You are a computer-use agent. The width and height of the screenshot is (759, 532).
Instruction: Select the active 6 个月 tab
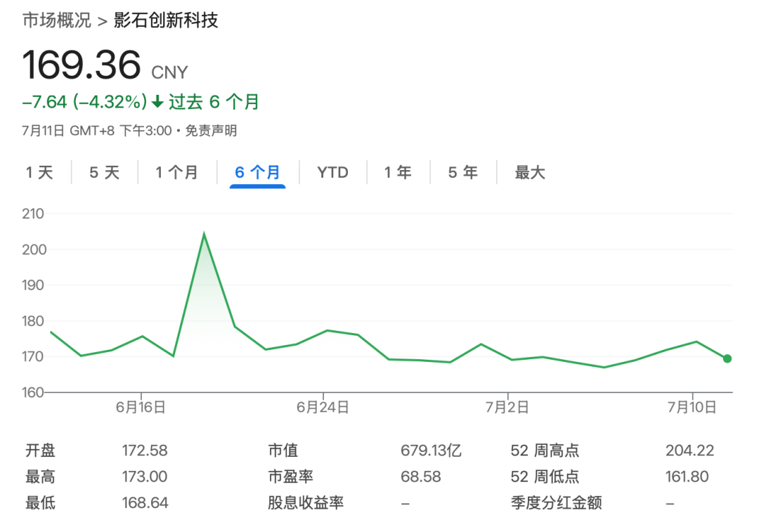tap(257, 172)
